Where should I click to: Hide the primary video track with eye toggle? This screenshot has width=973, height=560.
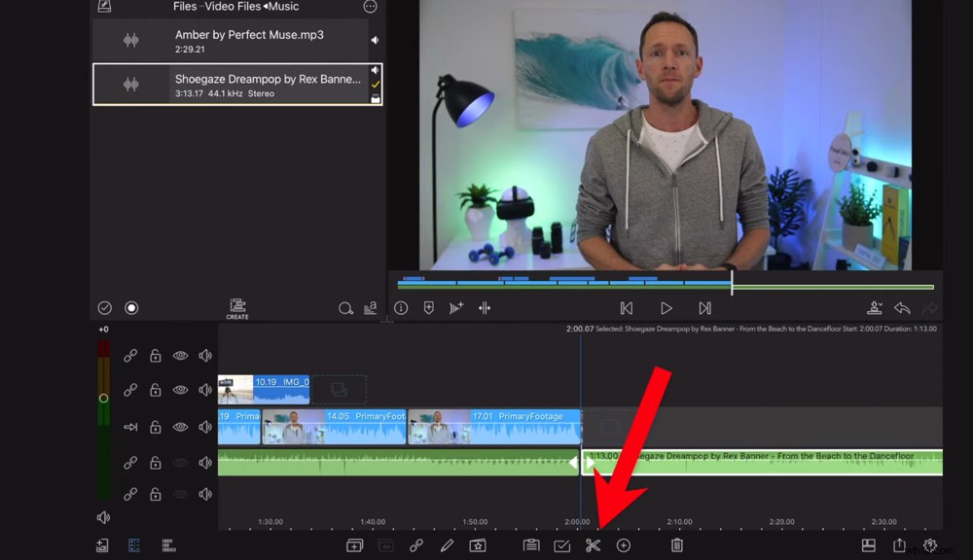pyautogui.click(x=179, y=425)
